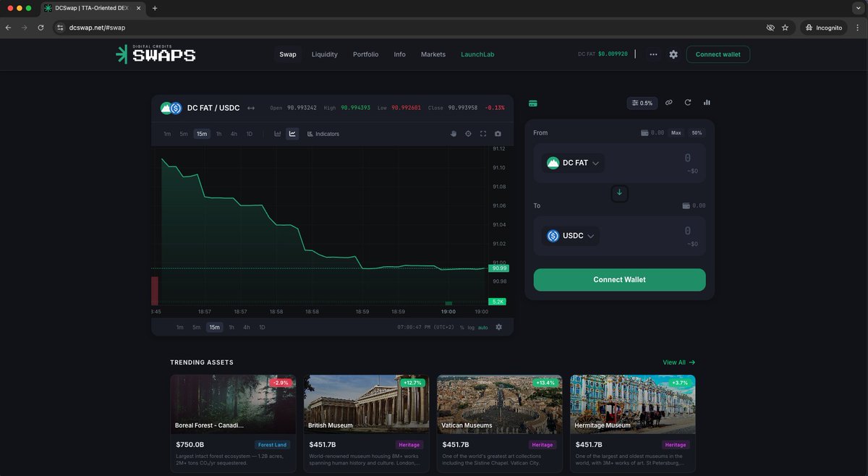Open slippage tolerance 0.5% settings
The width and height of the screenshot is (868, 476).
coord(642,103)
